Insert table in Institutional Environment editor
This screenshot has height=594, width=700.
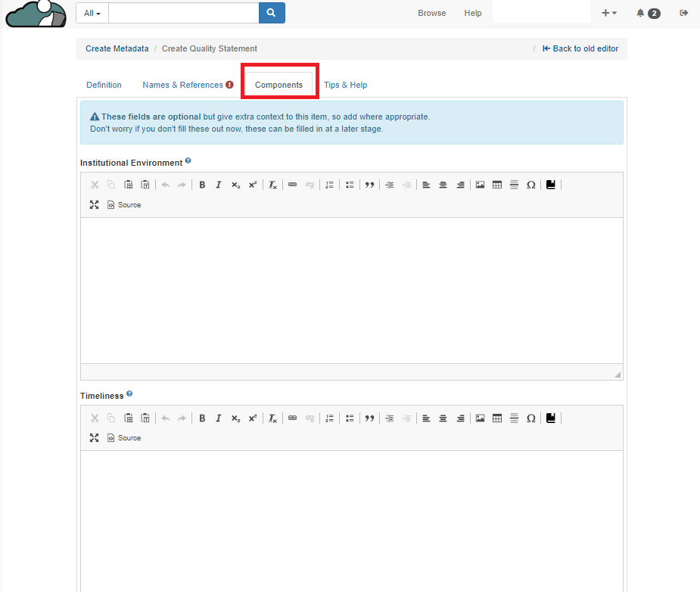(x=497, y=185)
